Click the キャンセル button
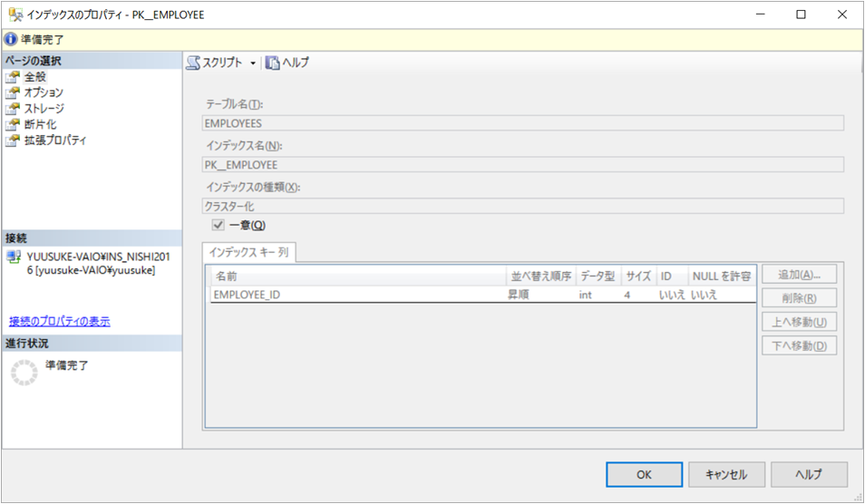The image size is (865, 504). pyautogui.click(x=726, y=475)
